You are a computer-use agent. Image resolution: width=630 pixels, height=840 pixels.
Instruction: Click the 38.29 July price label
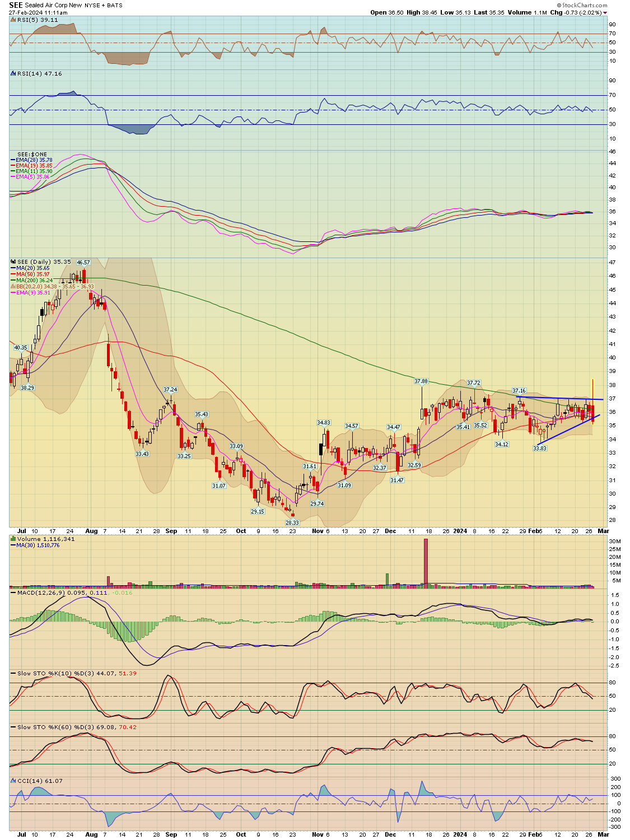27,388
